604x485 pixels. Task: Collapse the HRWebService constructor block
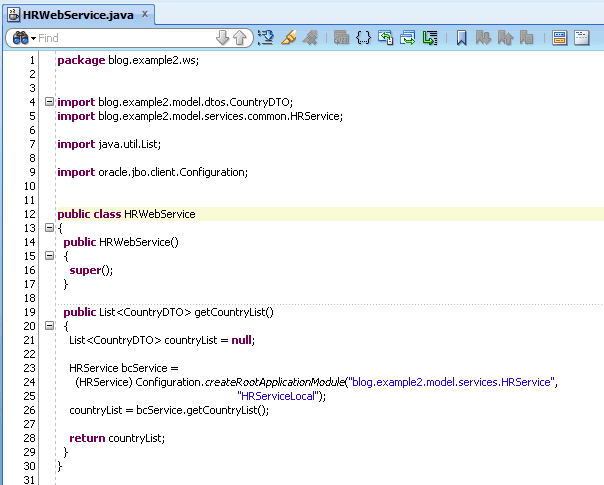49,255
